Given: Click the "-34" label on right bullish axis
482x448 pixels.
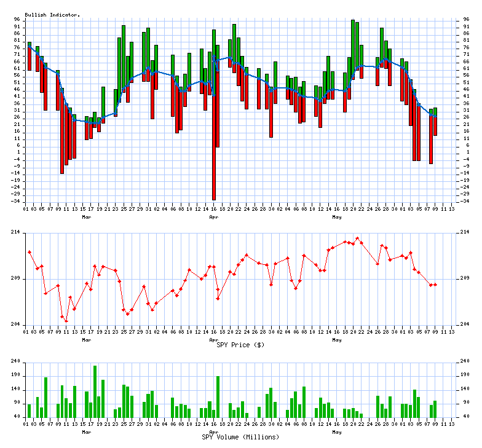Looking at the screenshot, I should [x=465, y=201].
